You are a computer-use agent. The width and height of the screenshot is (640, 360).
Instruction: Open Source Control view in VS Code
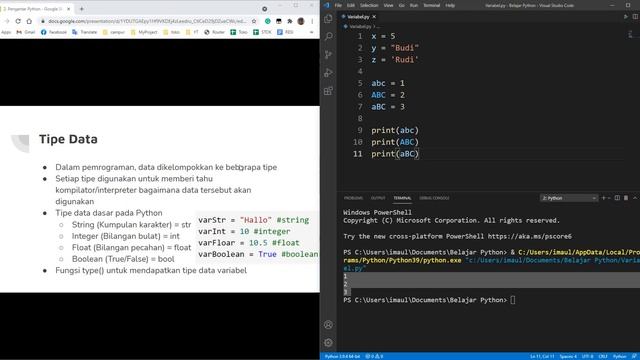click(328, 54)
